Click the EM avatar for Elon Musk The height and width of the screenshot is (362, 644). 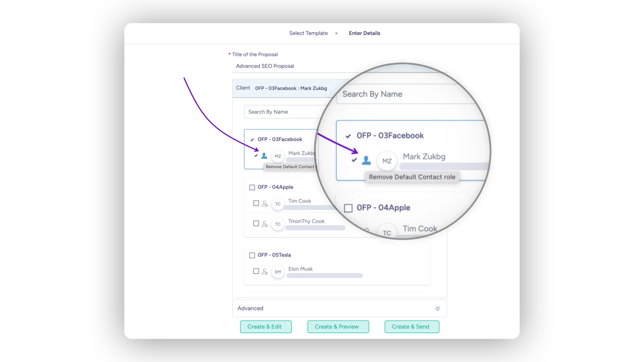pos(278,272)
